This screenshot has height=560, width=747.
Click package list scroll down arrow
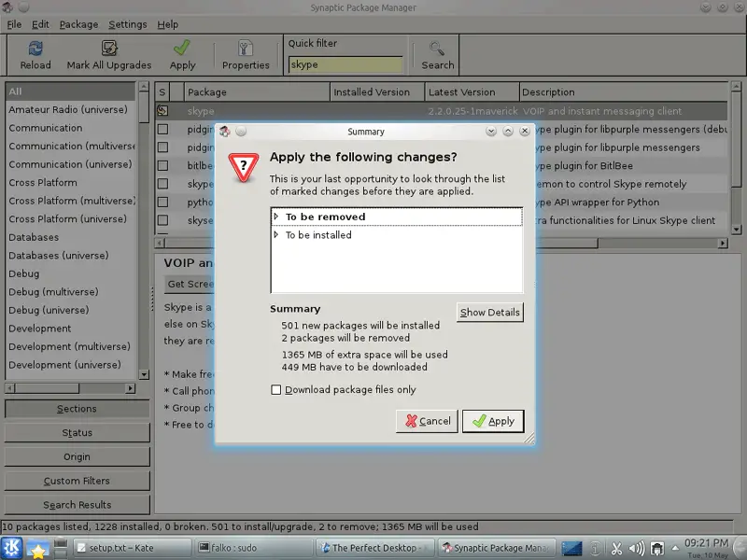point(736,229)
